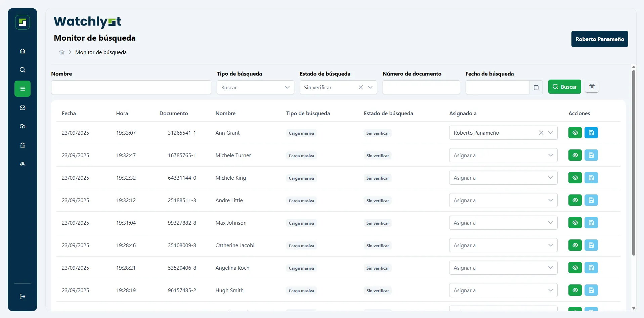Open the cloud upload sidebar icon
This screenshot has width=644, height=318.
(23, 126)
